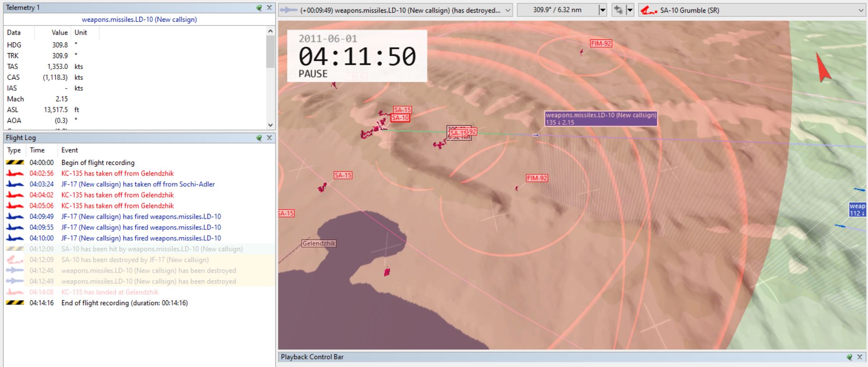Select the 04:10:00 JF-17 fired LD-10 entry

pyautogui.click(x=139, y=238)
